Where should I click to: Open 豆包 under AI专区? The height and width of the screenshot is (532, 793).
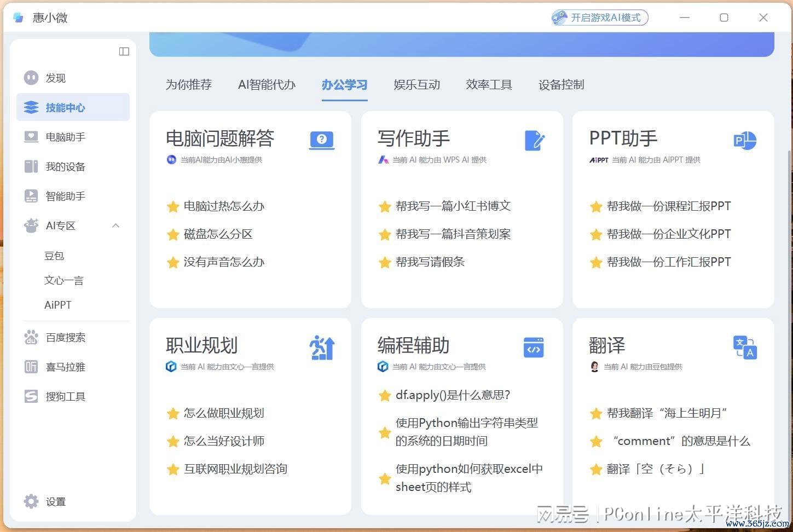[54, 256]
